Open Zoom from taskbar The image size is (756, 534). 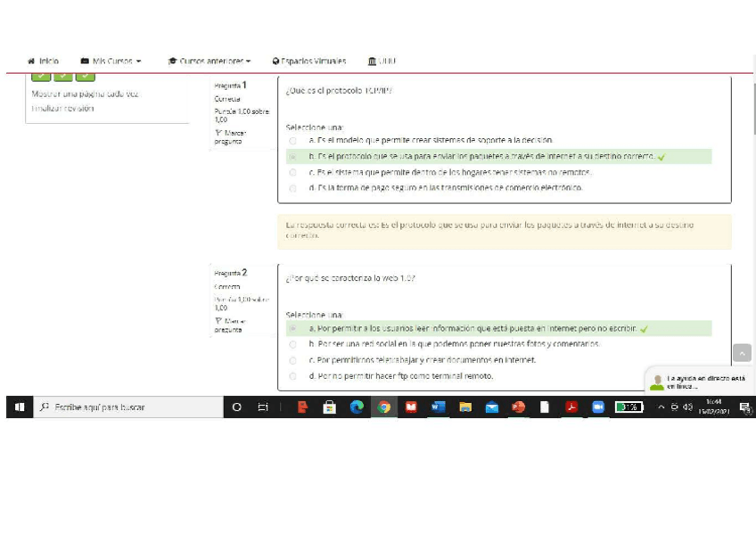(598, 407)
